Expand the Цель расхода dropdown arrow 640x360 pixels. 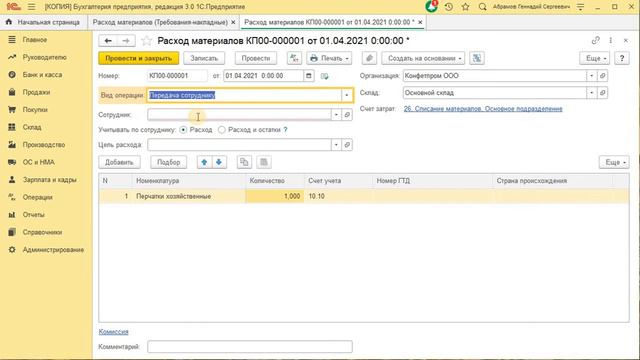[x=336, y=144]
